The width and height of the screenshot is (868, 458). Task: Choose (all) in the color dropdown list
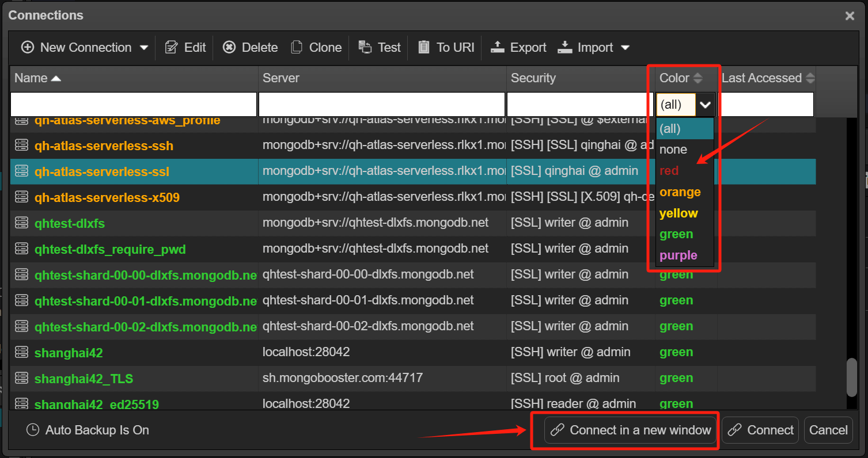tap(685, 128)
